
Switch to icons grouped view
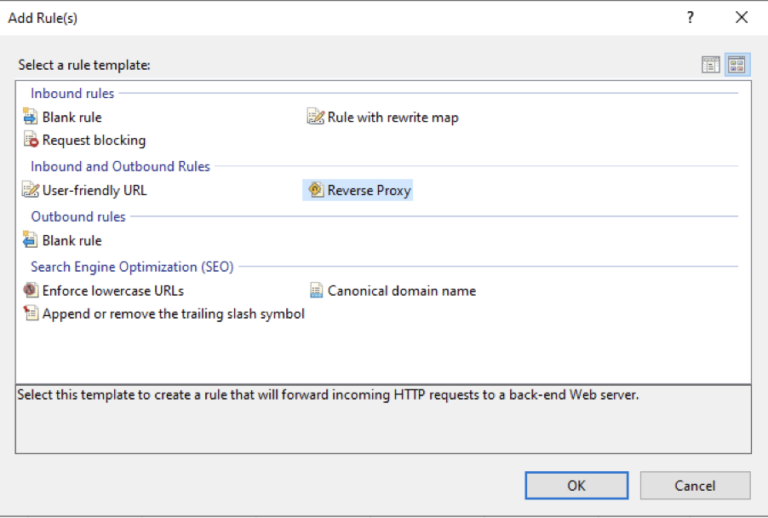point(737,65)
